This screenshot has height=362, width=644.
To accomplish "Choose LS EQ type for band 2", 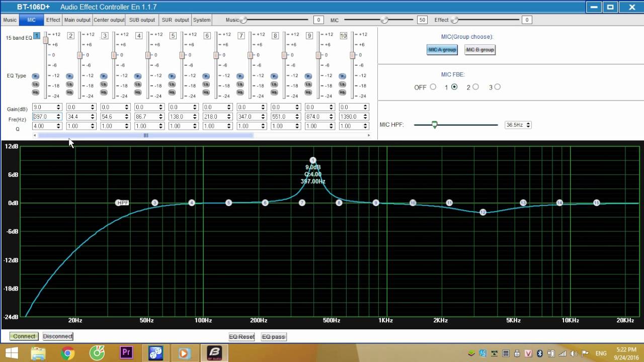I will (x=69, y=84).
